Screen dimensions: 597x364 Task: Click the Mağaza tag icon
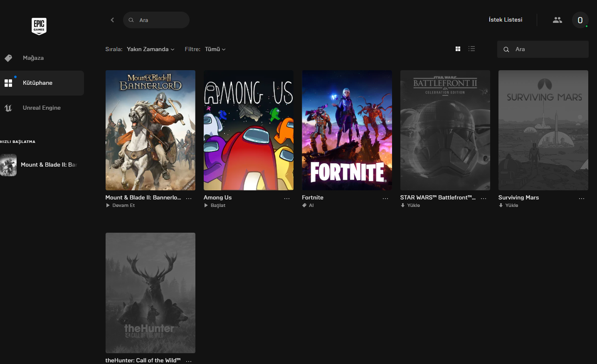point(8,58)
